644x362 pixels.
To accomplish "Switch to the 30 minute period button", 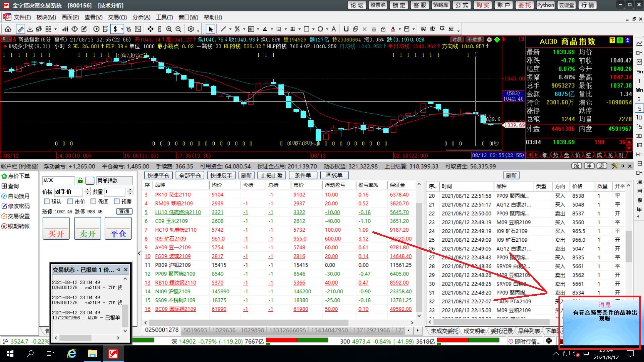I will (639, 136).
